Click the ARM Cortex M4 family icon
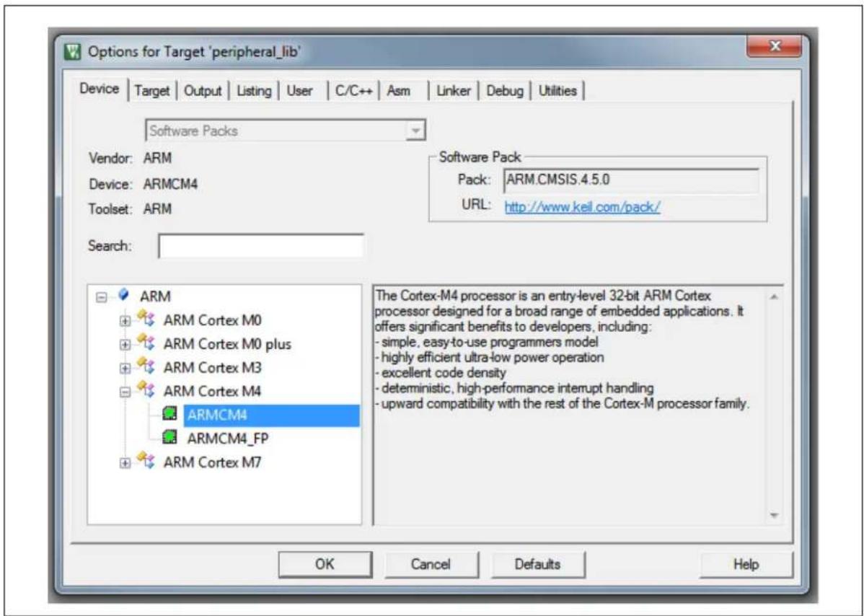Screen dimensions: 864x616 [x=146, y=390]
